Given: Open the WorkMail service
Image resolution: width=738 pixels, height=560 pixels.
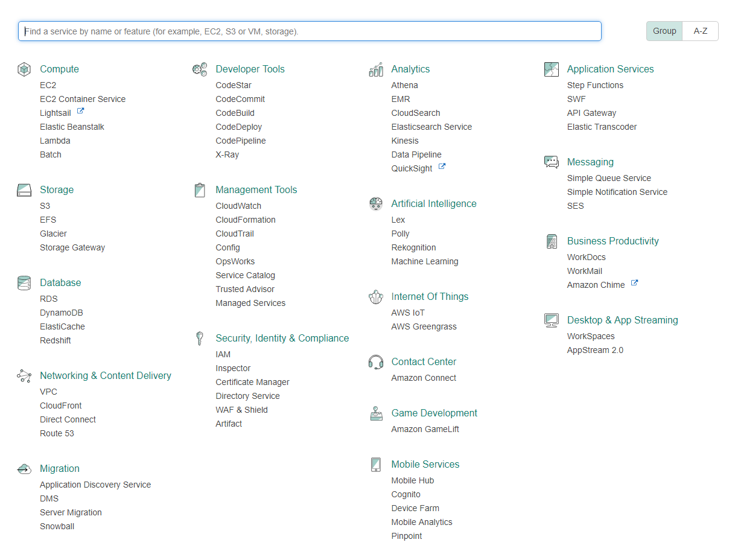Looking at the screenshot, I should (x=585, y=272).
